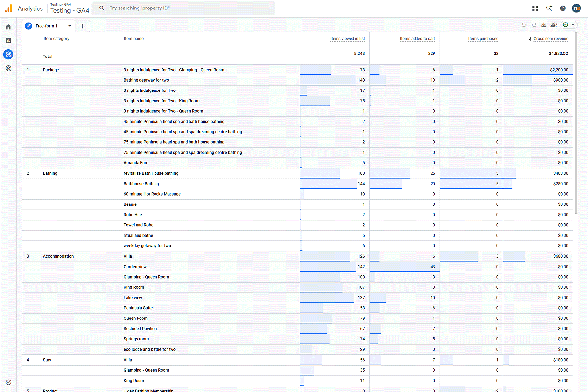This screenshot has width=588, height=392.
Task: Open the Google apps grid icon
Action: point(535,8)
